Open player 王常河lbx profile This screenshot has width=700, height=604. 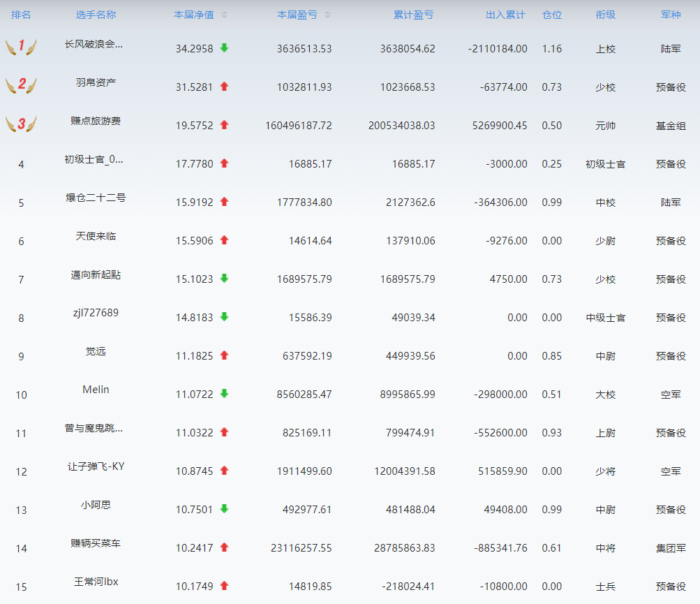[x=96, y=582]
